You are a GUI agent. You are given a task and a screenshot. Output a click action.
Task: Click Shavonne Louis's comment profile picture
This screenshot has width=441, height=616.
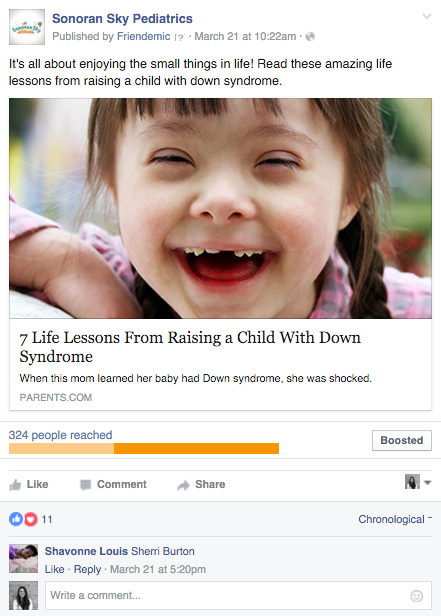click(24, 558)
